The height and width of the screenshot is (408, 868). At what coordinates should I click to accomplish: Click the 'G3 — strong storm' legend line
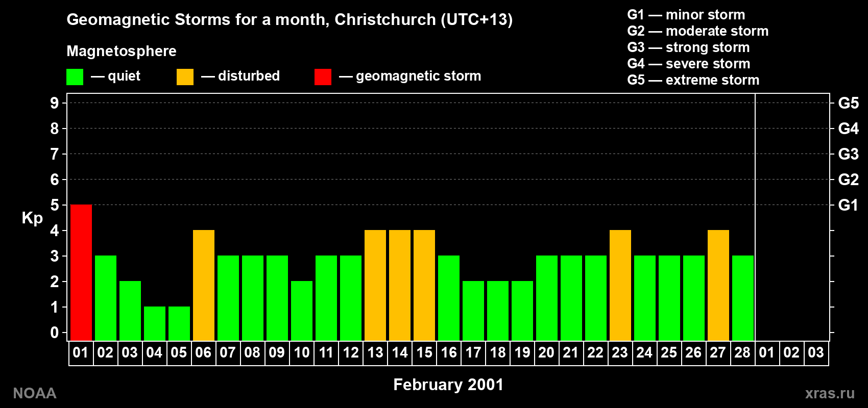click(x=689, y=47)
